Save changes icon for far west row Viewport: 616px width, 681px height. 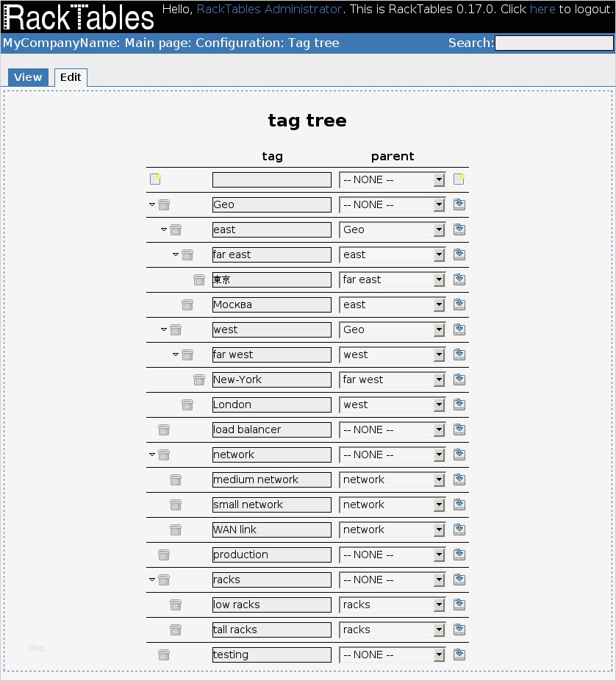[x=459, y=354]
